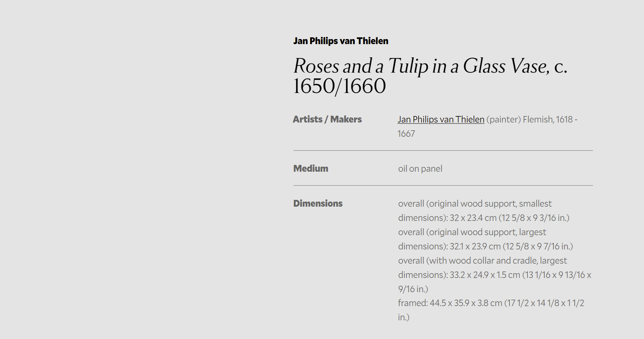This screenshot has height=339, width=644.
Task: Click the original wood support, largest line
Action: [x=472, y=232]
